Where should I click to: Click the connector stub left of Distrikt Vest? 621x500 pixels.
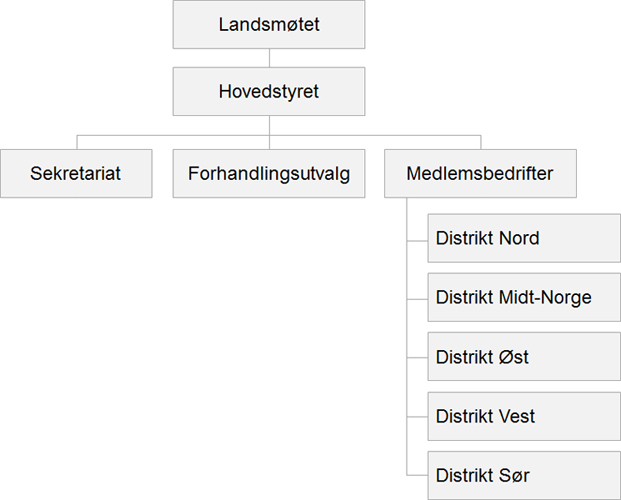(417, 416)
